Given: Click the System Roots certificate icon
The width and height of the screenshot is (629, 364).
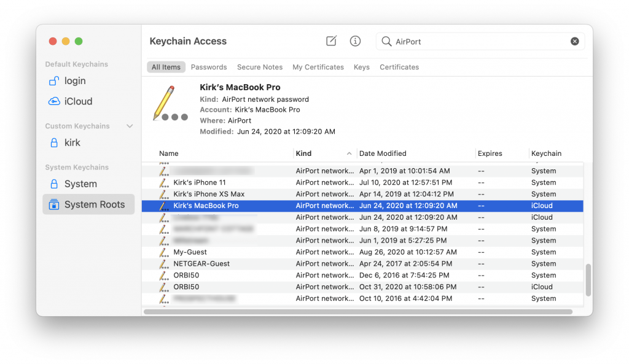Looking at the screenshot, I should click(x=53, y=204).
